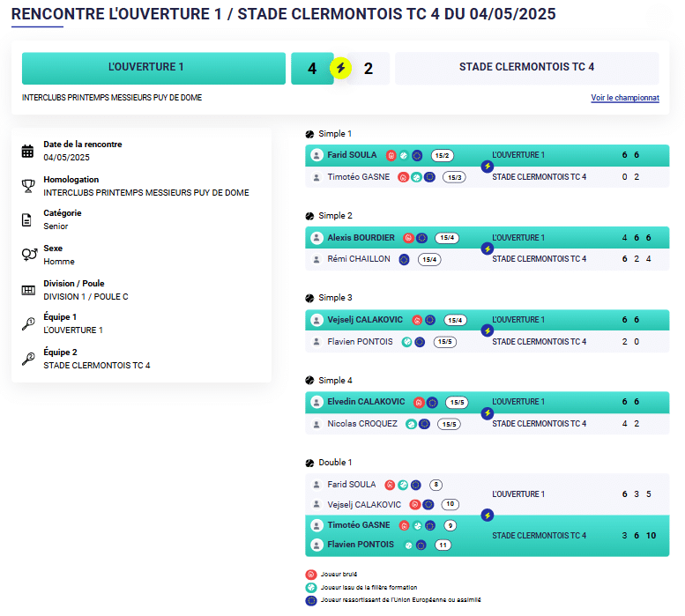Click the racket icon beside Équipe 1

[x=28, y=323]
